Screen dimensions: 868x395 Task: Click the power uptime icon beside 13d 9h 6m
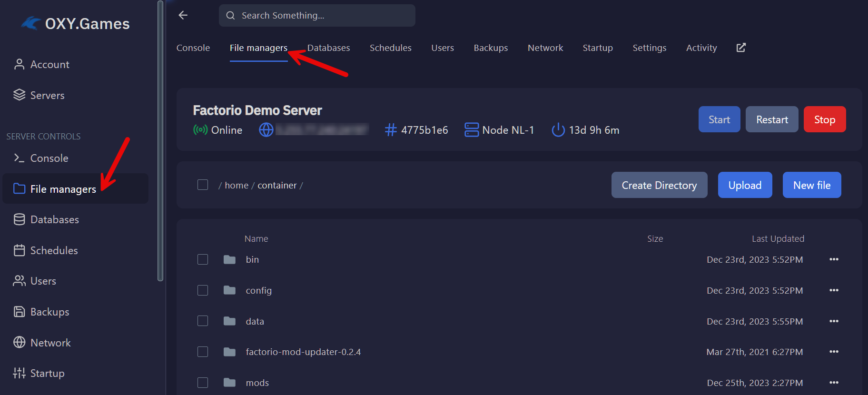558,129
